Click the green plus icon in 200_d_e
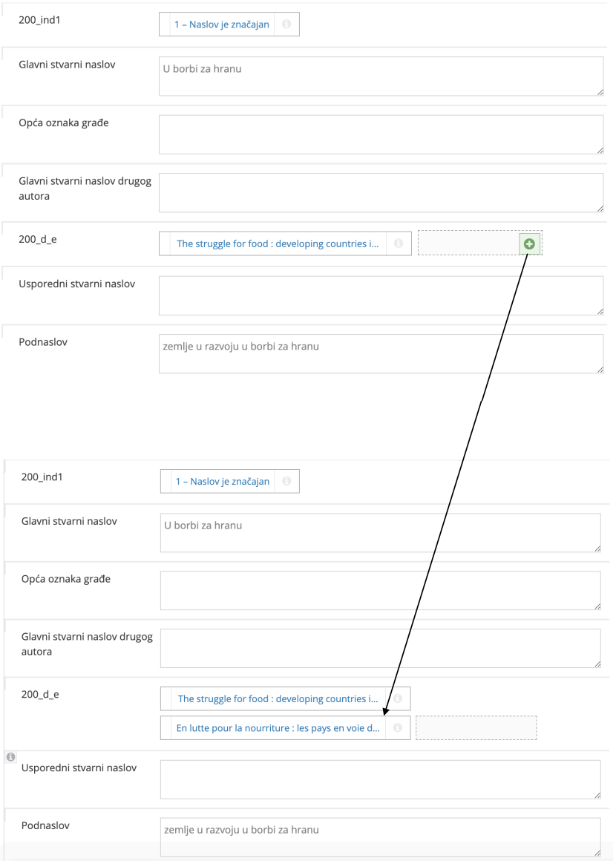This screenshot has height=861, width=616. (x=529, y=243)
